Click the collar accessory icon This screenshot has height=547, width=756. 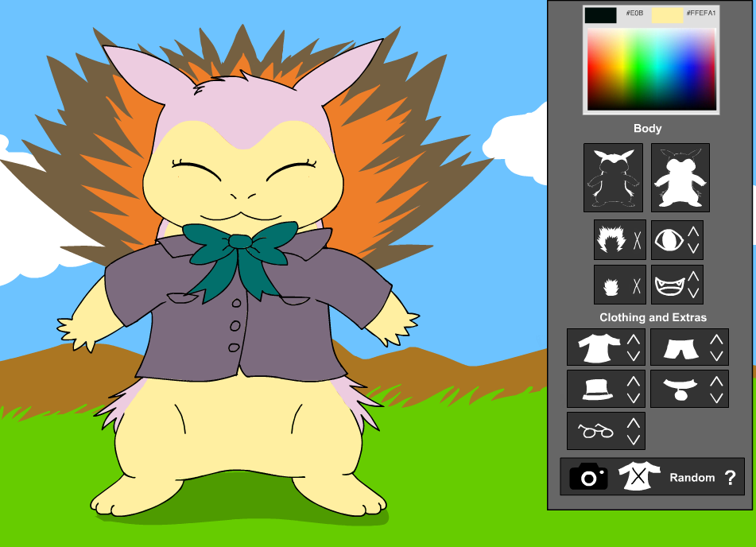[x=680, y=390]
